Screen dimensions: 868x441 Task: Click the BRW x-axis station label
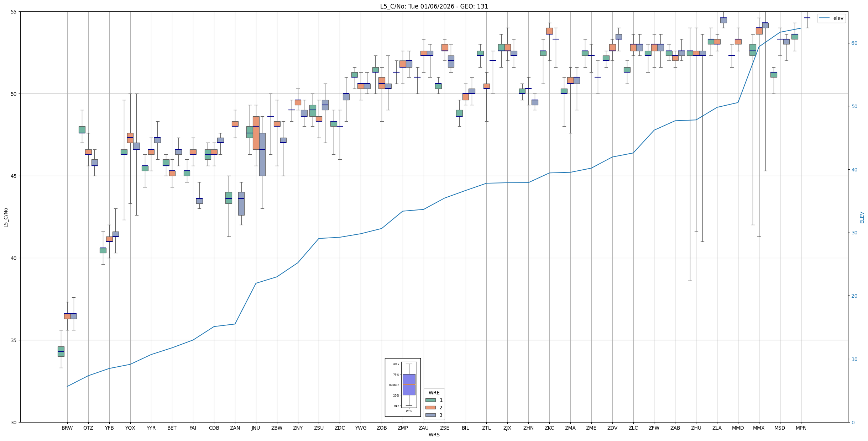point(67,428)
